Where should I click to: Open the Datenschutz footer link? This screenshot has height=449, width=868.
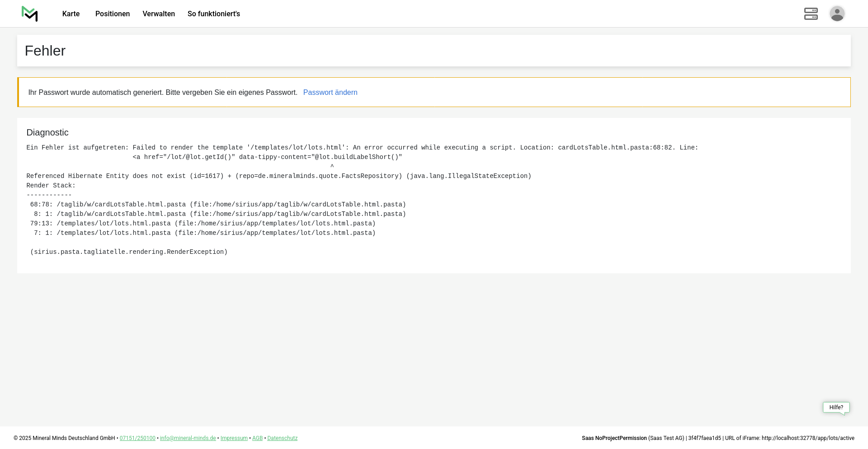pyautogui.click(x=282, y=438)
